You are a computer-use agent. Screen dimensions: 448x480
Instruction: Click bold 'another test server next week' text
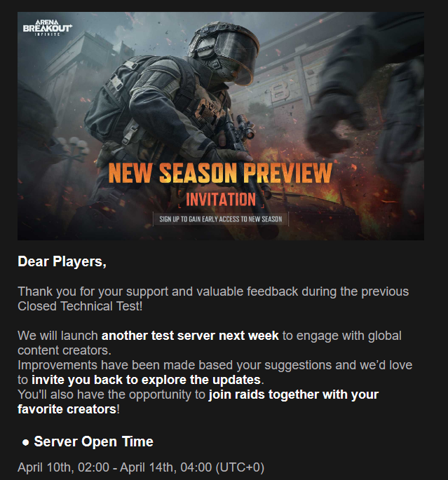pos(190,336)
